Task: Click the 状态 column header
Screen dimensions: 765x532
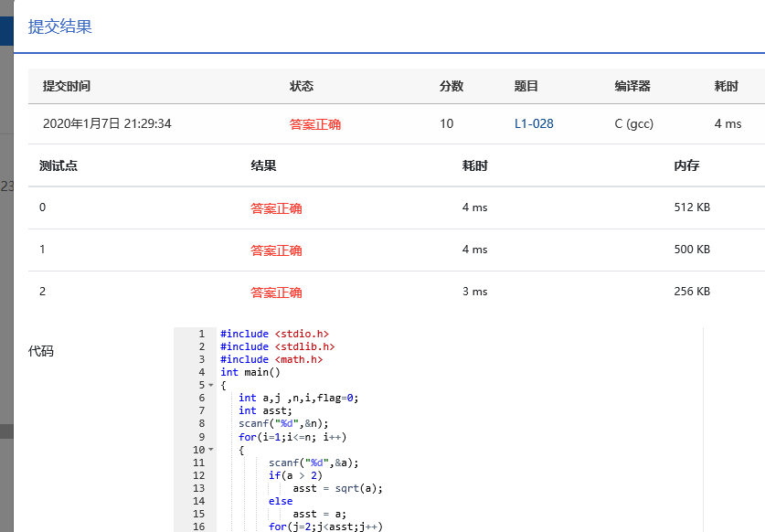Action: [302, 87]
